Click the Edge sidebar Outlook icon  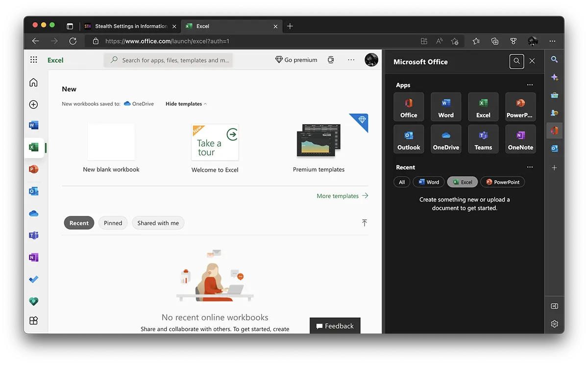coord(554,148)
